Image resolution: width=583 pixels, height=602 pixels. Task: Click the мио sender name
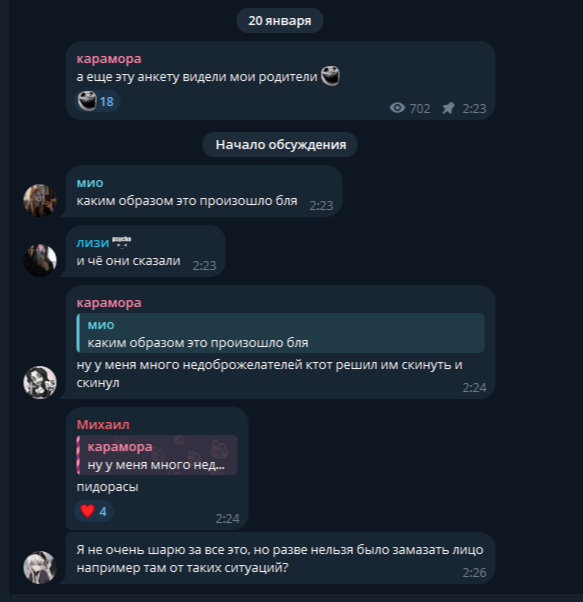click(90, 182)
